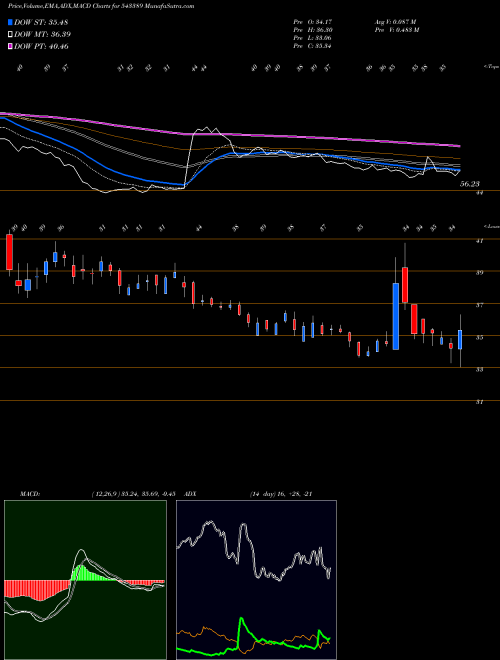Open the dark blue ADX indicator panel

coord(256,580)
